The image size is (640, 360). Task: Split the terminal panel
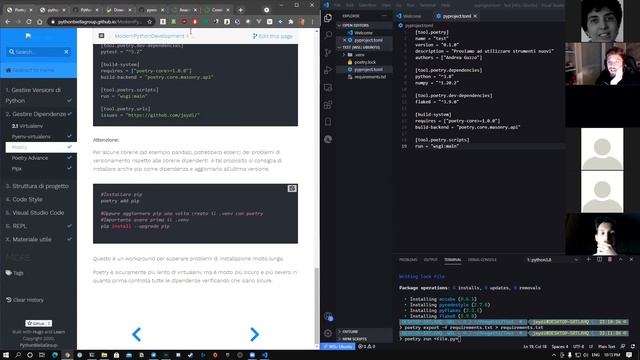coord(599,260)
